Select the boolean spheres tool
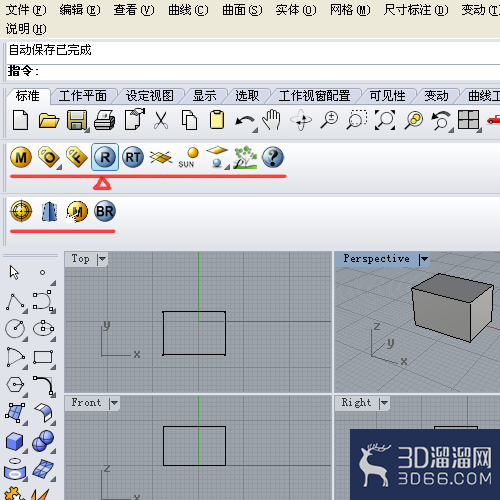The width and height of the screenshot is (500, 500). [x=43, y=441]
